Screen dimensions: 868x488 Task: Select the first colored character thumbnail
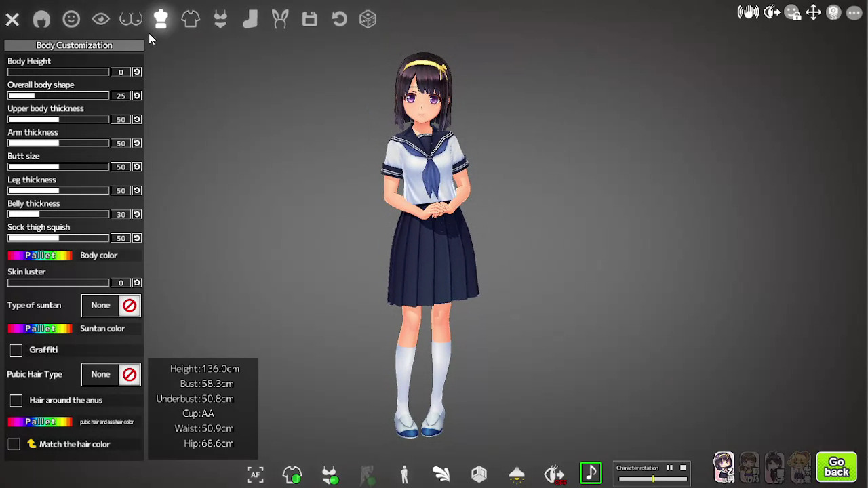[724, 467]
